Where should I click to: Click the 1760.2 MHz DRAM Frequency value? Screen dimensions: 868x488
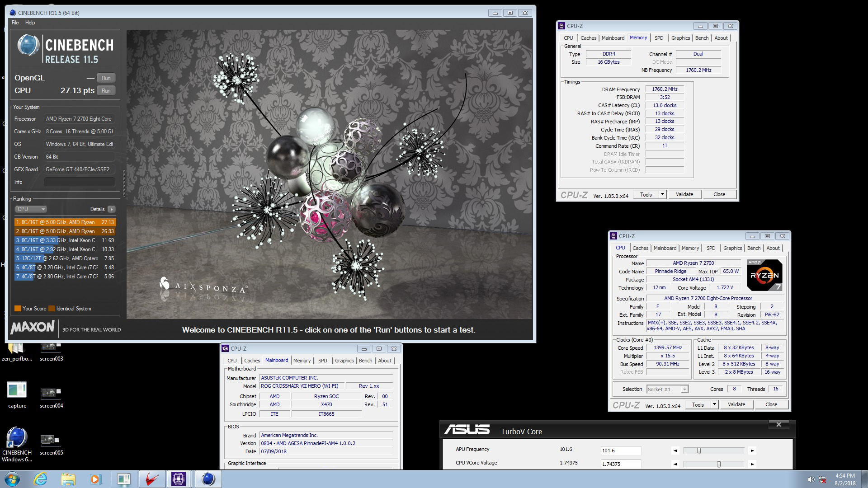[x=665, y=89]
